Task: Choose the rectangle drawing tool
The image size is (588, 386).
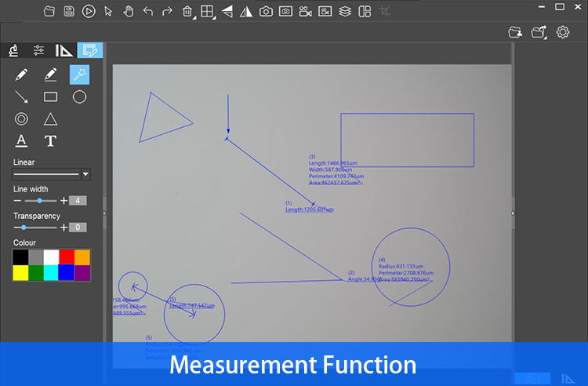Action: click(x=51, y=96)
